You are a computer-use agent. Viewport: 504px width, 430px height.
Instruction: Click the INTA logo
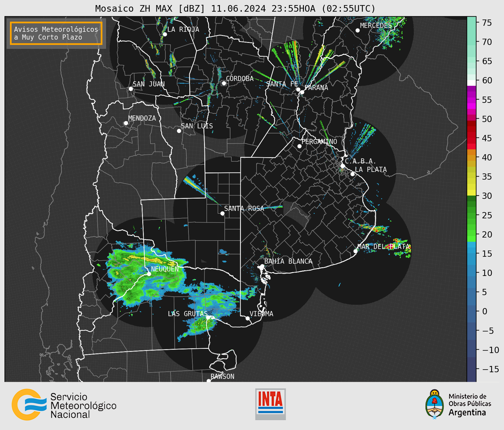coord(270,404)
